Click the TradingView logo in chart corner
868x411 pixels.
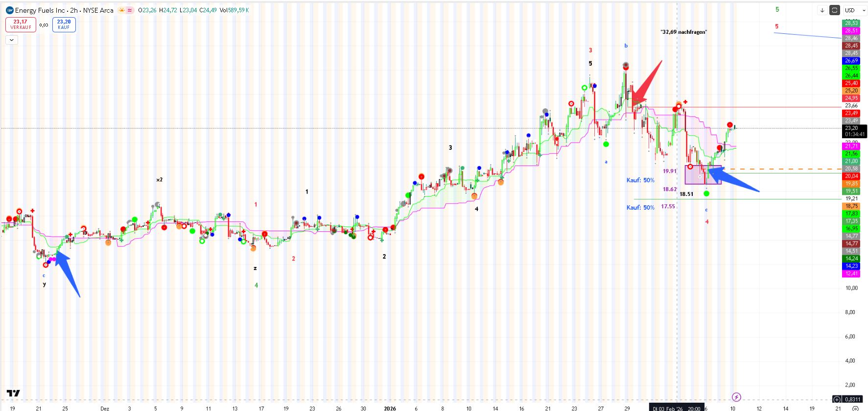tap(14, 393)
